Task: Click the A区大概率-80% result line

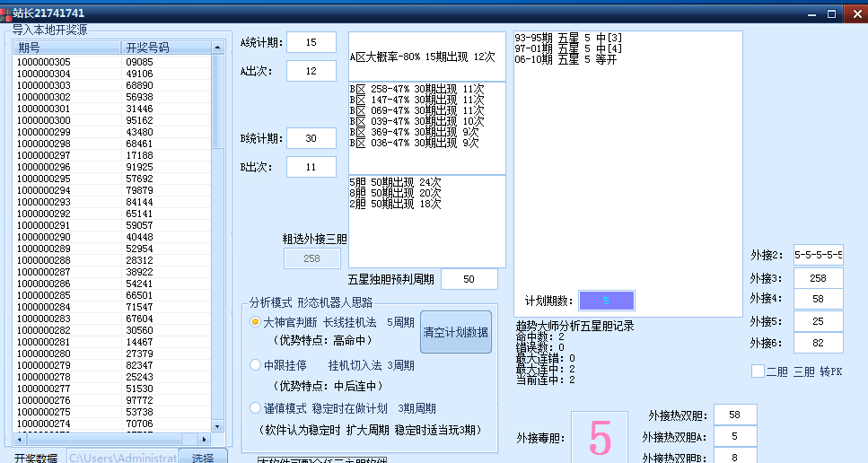Action: pos(423,57)
